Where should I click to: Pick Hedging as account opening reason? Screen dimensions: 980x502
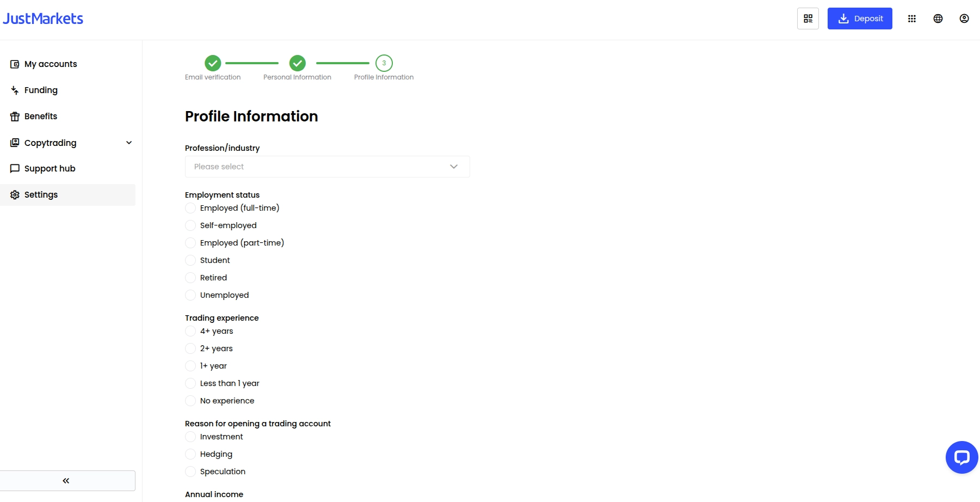pos(190,454)
